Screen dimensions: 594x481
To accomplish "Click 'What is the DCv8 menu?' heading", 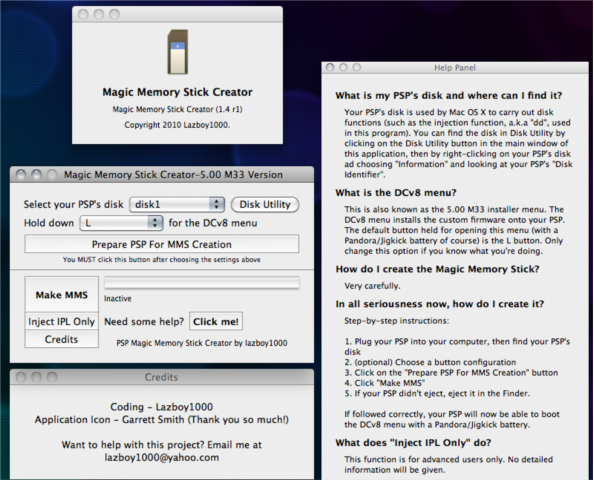I will (x=396, y=193).
